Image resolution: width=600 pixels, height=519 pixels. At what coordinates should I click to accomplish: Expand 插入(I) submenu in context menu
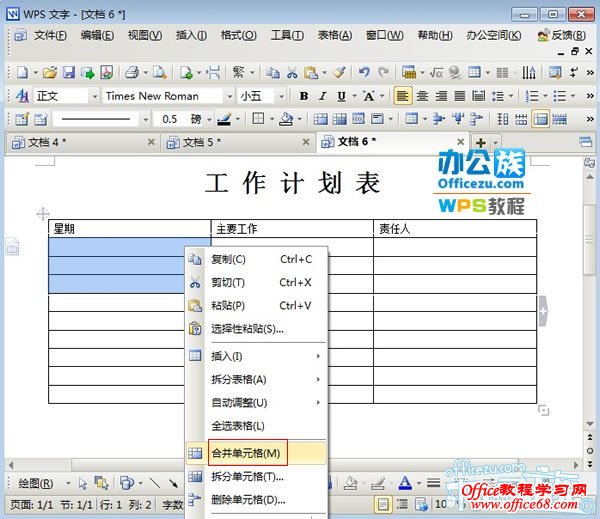[318, 356]
